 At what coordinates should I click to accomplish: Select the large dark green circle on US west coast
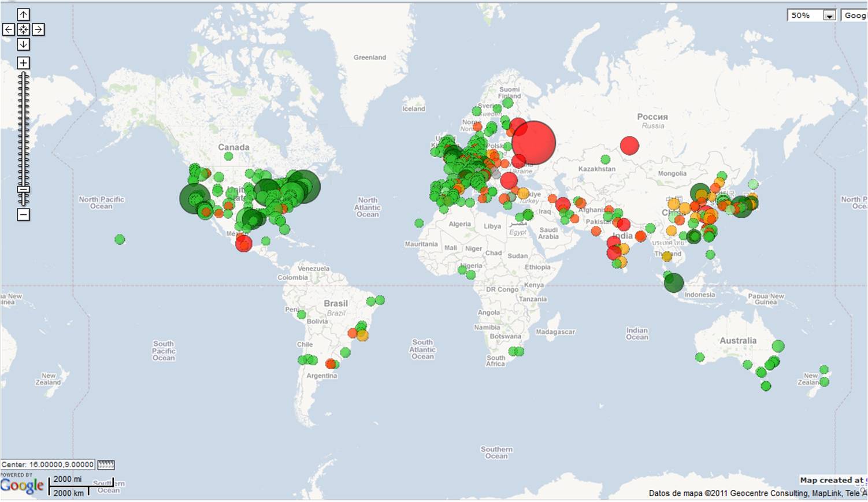(x=195, y=198)
